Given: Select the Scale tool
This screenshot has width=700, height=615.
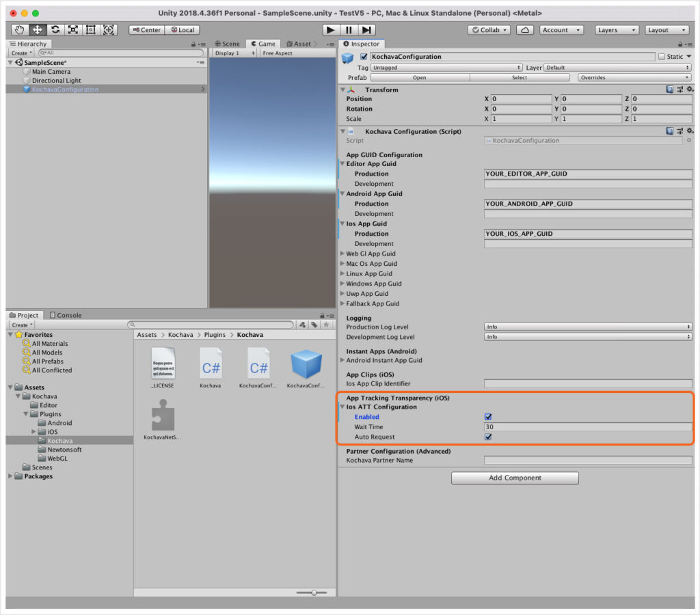Looking at the screenshot, I should (72, 30).
